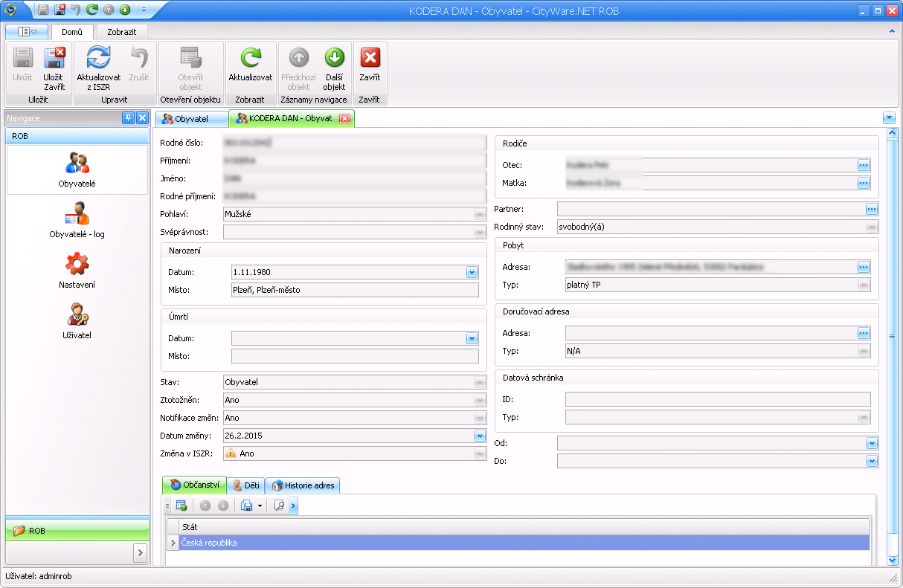Pin the Navigace panel
Viewport: 903px width, 588px height.
point(128,117)
